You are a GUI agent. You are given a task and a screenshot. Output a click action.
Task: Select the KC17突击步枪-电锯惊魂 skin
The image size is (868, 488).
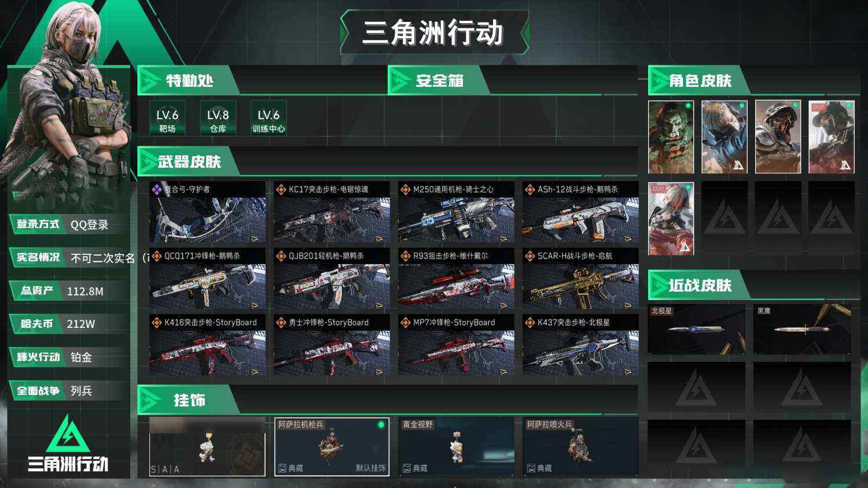[332, 212]
